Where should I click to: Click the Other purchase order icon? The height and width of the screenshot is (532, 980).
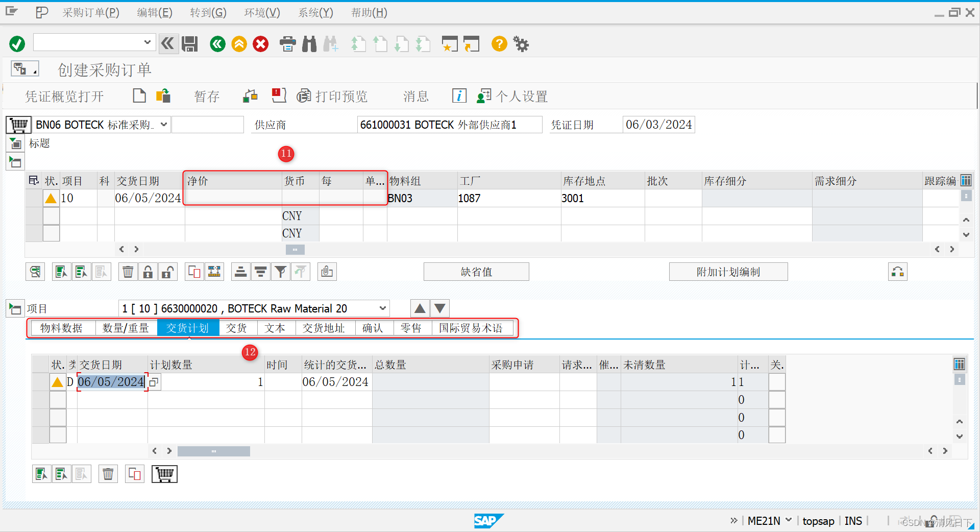pyautogui.click(x=163, y=95)
